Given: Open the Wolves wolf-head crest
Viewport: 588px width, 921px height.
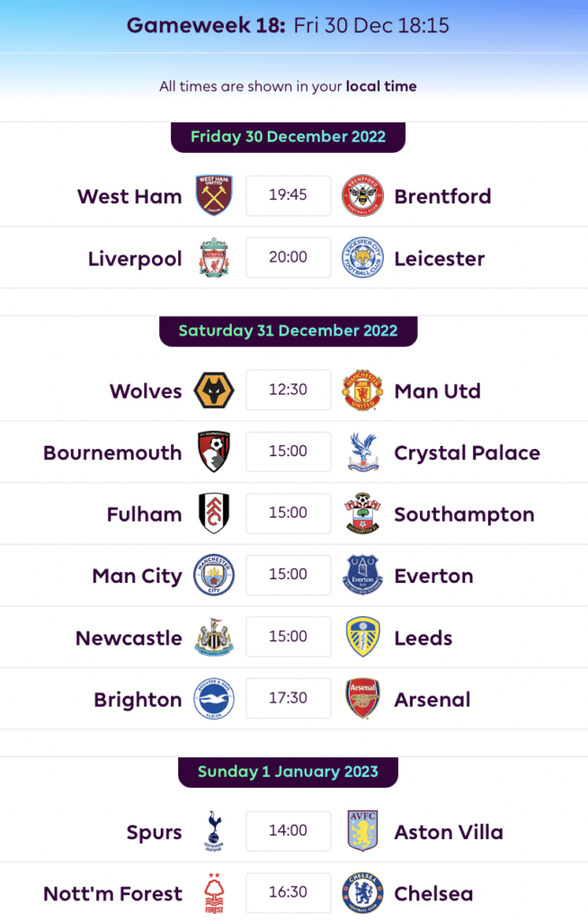Looking at the screenshot, I should point(214,390).
